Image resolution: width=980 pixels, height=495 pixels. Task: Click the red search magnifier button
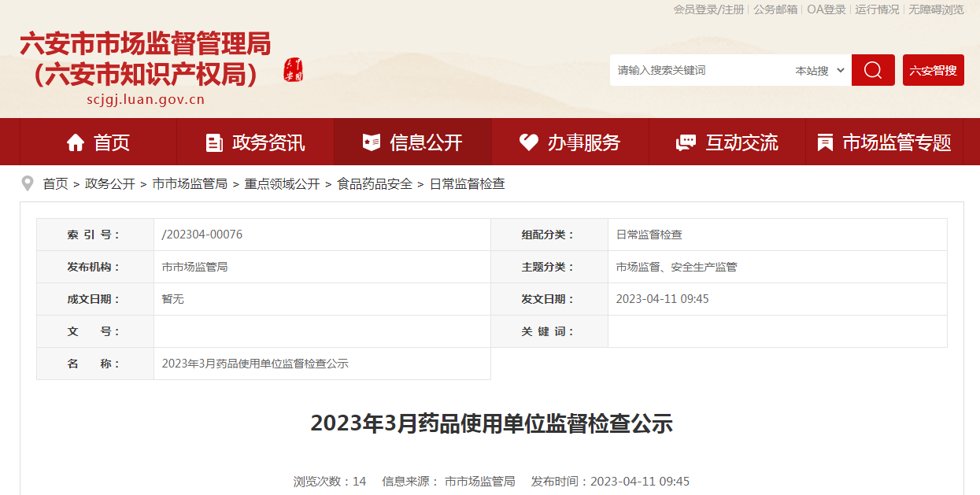pyautogui.click(x=873, y=70)
